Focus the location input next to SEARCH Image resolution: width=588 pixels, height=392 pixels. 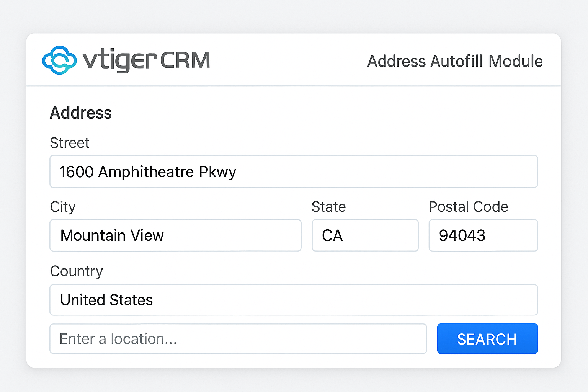238,339
